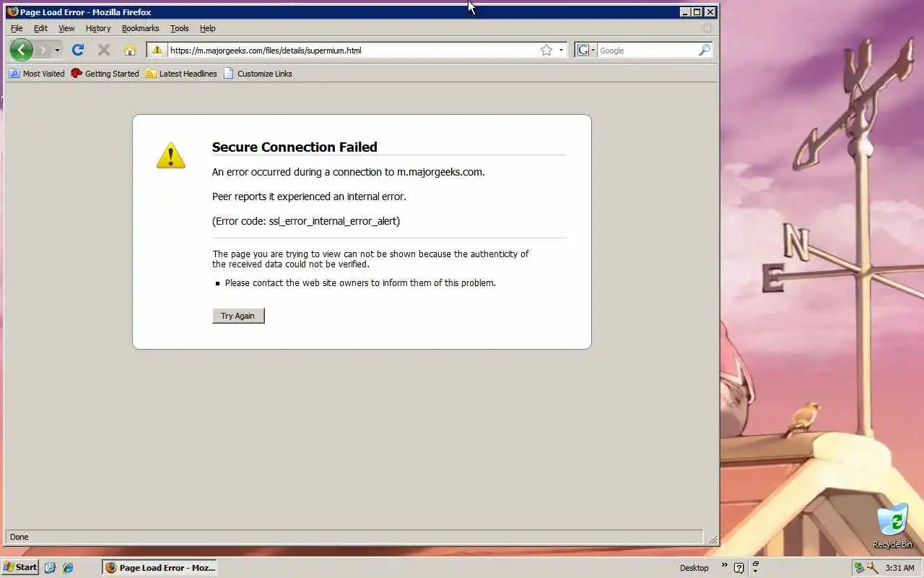Open the History menu

98,28
